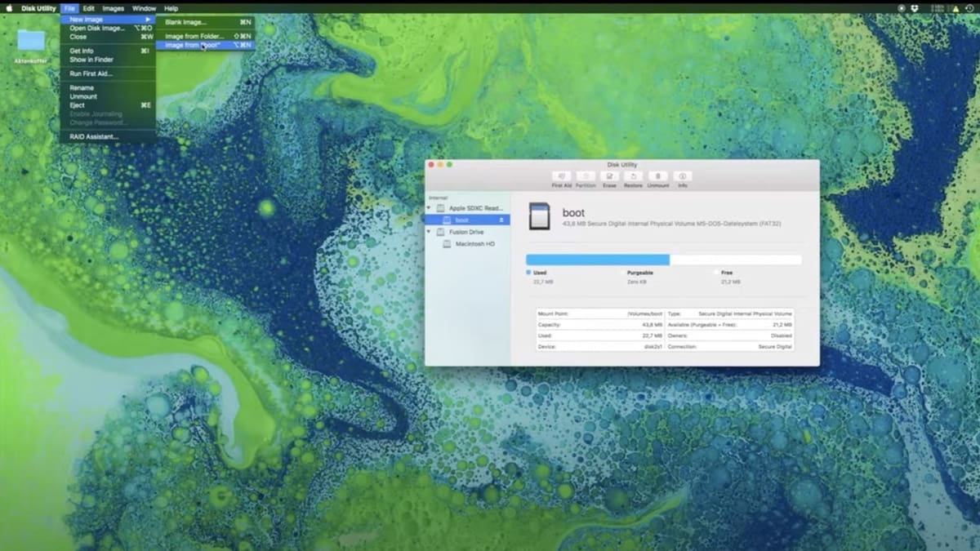Select Fusion Drive in sidebar
This screenshot has width=980, height=551.
click(x=468, y=232)
